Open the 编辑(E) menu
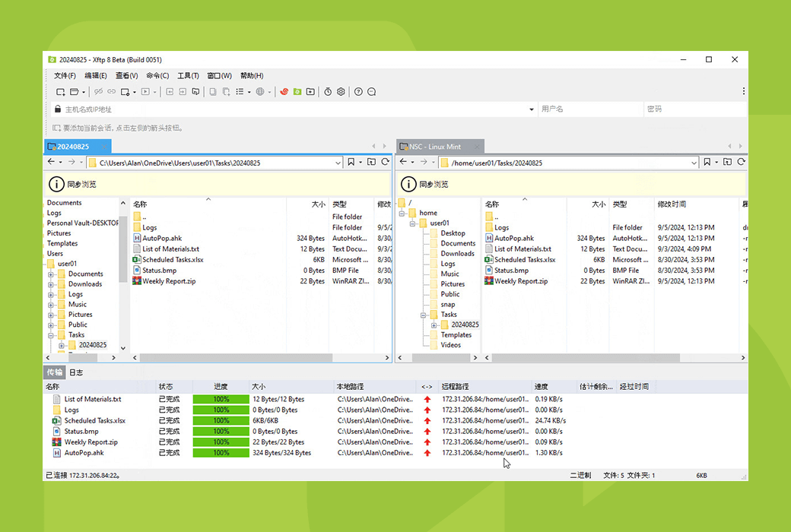The image size is (791, 532). (95, 76)
